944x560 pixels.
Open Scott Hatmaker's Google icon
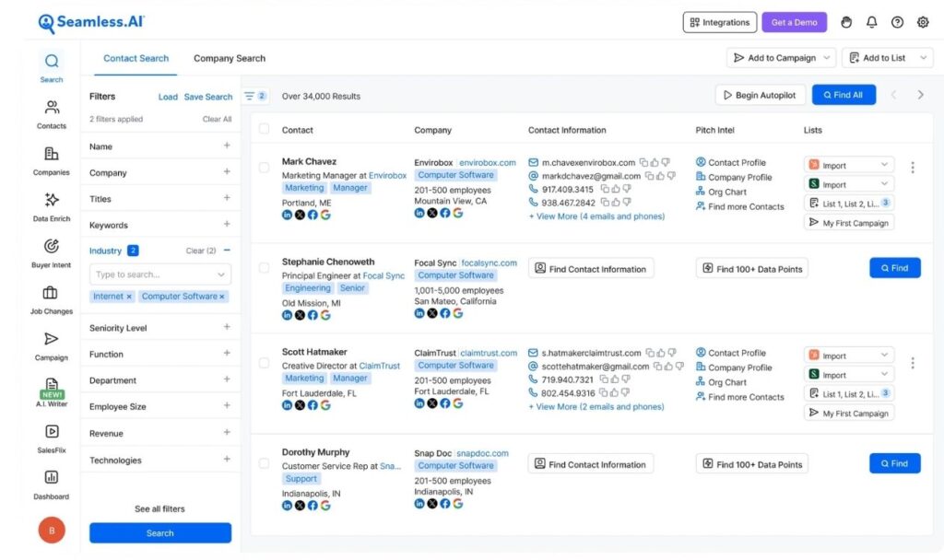click(x=325, y=405)
